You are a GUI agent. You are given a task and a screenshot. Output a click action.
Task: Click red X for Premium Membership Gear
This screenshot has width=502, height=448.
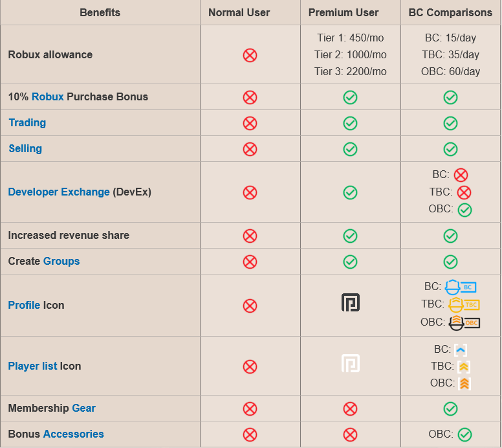350,409
